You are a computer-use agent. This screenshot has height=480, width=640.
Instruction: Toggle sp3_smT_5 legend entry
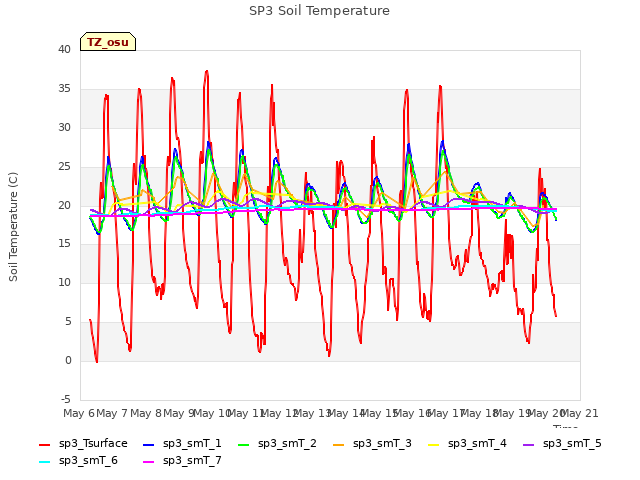562,444
